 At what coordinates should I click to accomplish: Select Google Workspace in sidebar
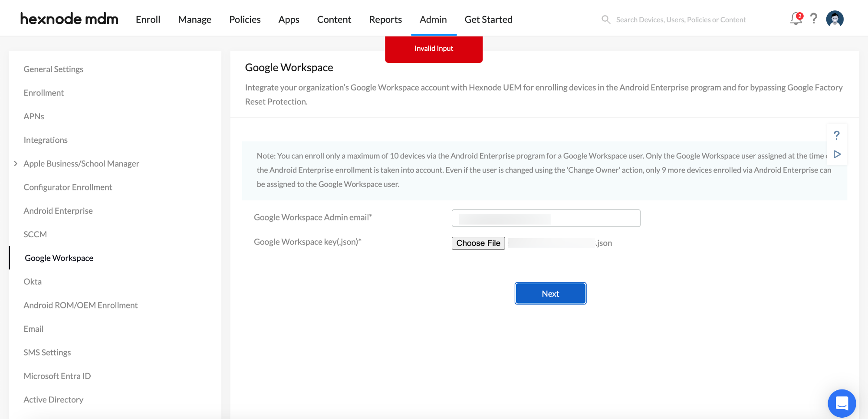pos(59,258)
